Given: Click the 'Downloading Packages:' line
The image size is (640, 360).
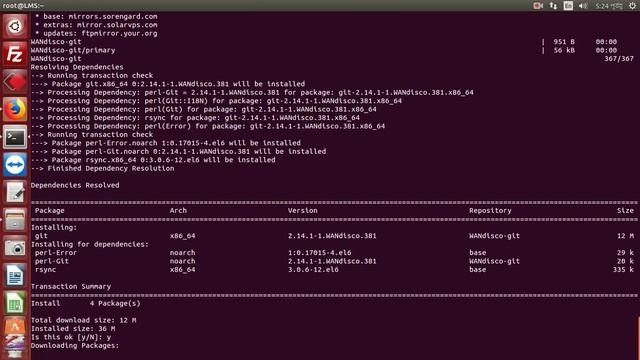Looking at the screenshot, I should point(75,346).
